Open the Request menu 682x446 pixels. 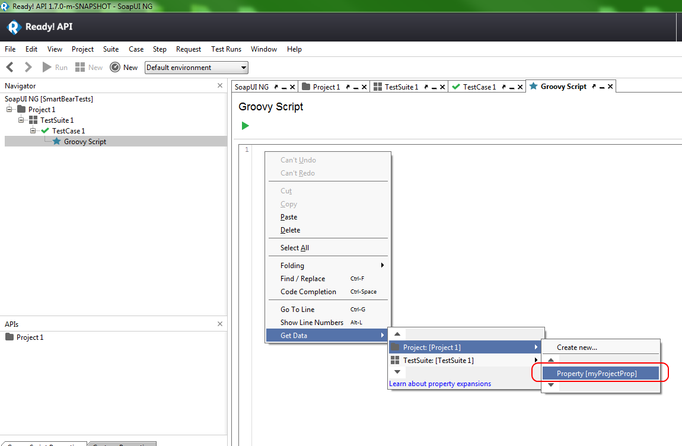[188, 49]
